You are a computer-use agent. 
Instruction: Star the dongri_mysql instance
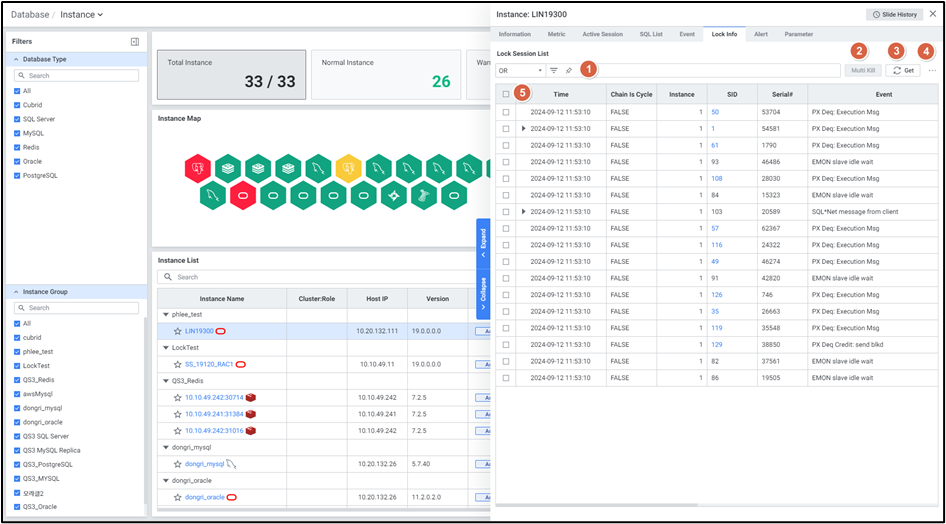[178, 464]
